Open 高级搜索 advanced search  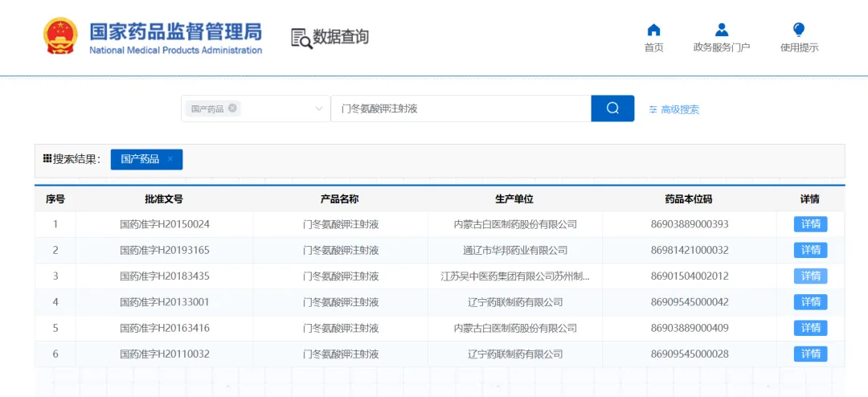(674, 109)
